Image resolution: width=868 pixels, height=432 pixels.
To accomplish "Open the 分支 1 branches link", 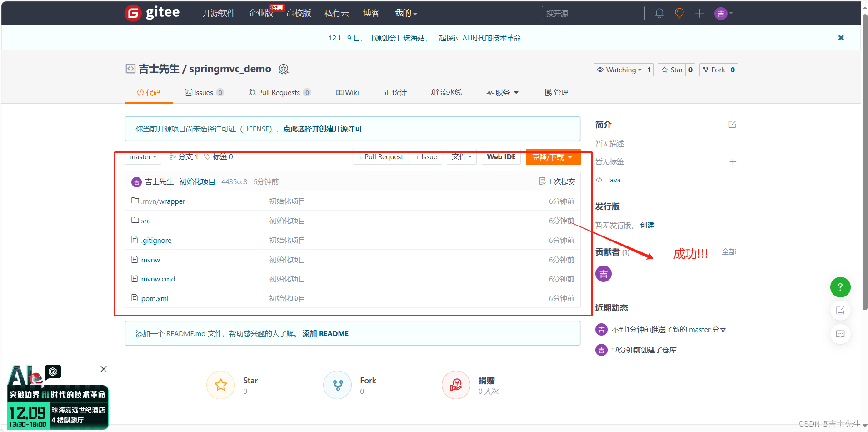I will pyautogui.click(x=184, y=156).
